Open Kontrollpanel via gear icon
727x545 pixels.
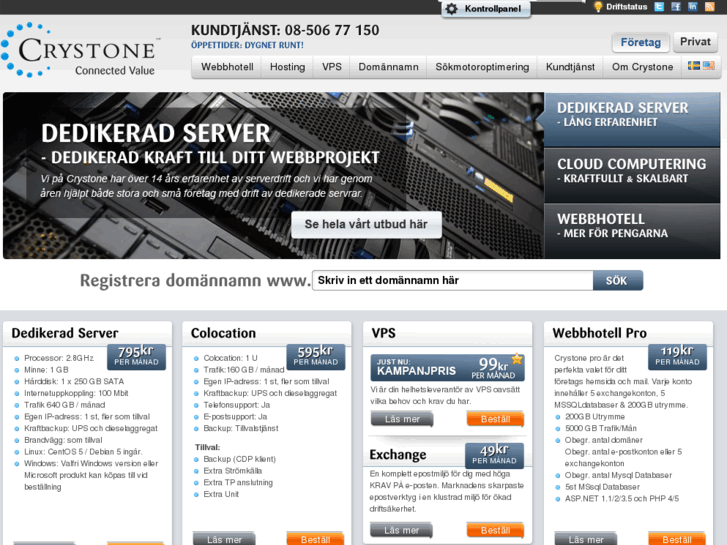coord(452,8)
